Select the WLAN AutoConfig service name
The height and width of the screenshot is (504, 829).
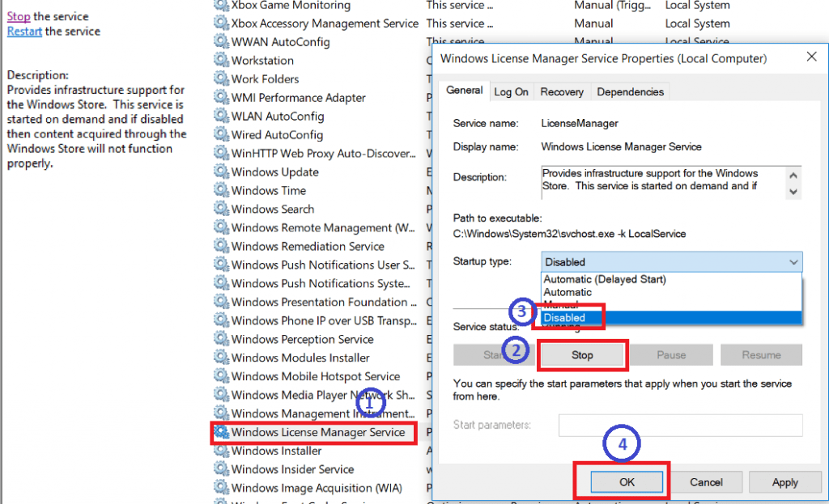(278, 116)
